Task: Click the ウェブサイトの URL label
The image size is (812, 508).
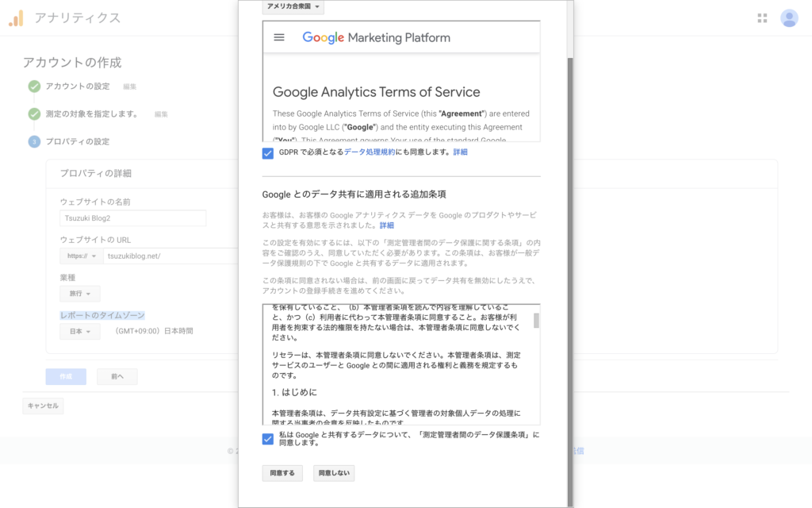Action: (95, 240)
